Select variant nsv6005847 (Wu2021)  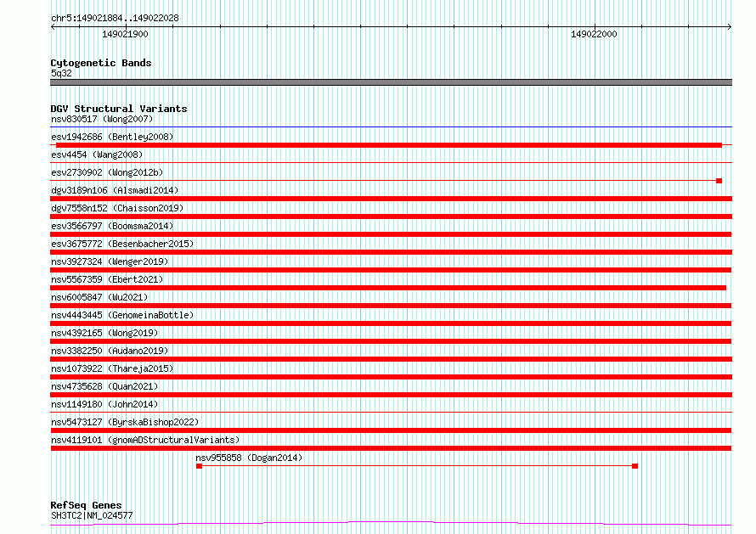pyautogui.click(x=99, y=297)
